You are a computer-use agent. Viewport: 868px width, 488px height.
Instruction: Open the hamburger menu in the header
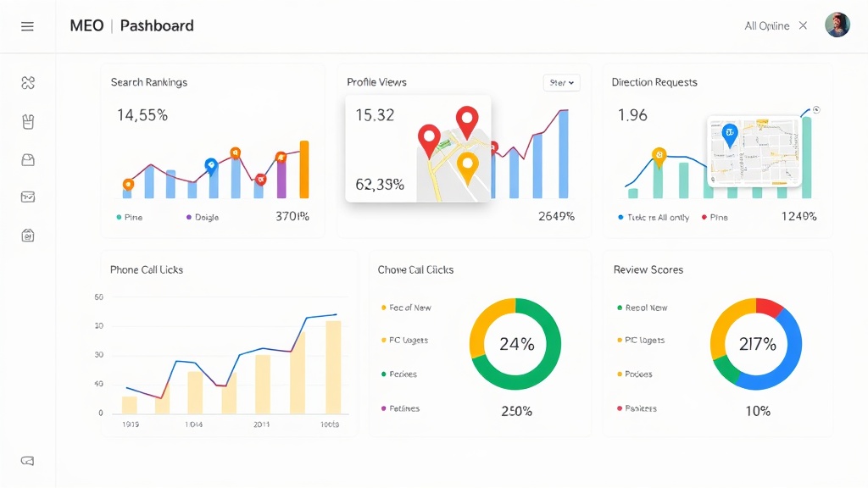click(27, 26)
